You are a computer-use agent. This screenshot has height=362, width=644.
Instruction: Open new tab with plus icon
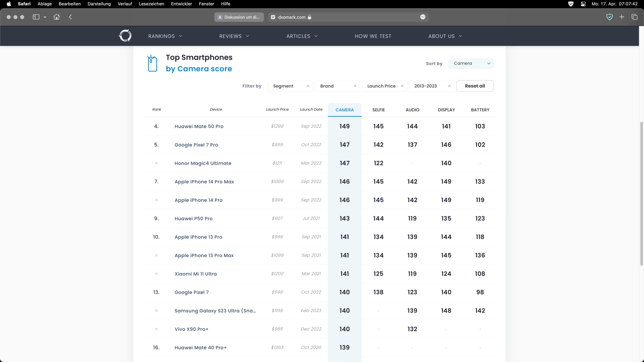[x=622, y=17]
